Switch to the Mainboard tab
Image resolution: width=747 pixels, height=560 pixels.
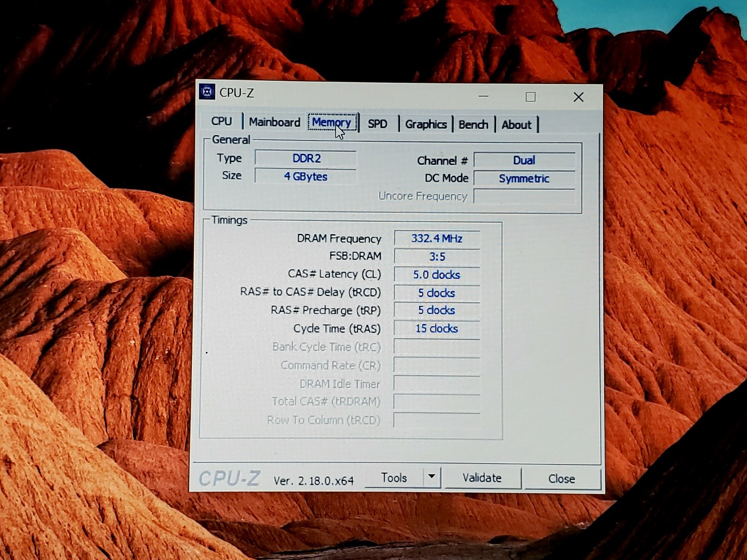pyautogui.click(x=275, y=122)
